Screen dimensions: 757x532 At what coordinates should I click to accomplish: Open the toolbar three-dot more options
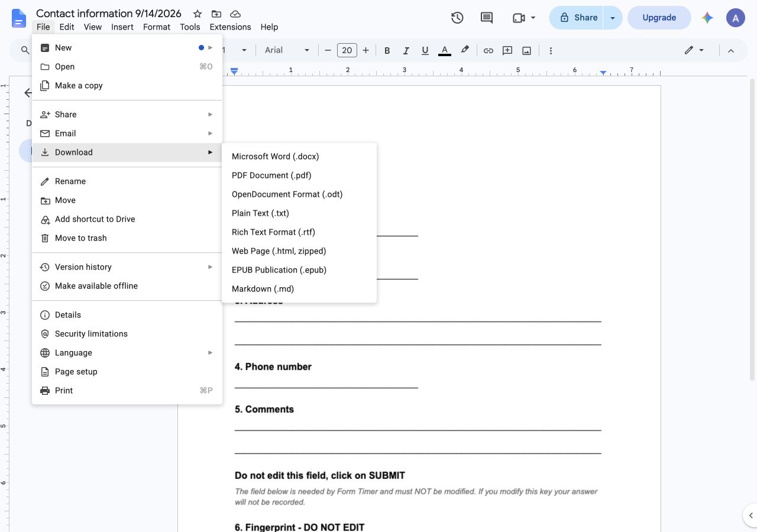(x=551, y=51)
